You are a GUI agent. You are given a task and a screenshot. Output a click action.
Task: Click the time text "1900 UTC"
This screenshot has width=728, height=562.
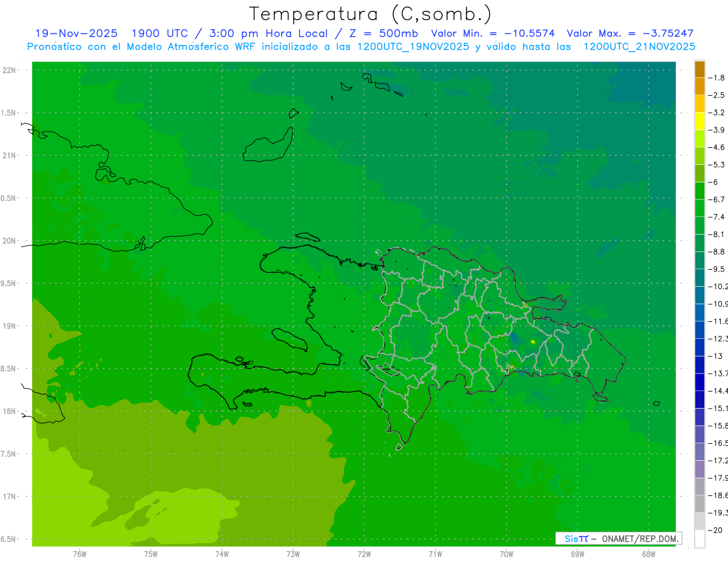coord(159,33)
